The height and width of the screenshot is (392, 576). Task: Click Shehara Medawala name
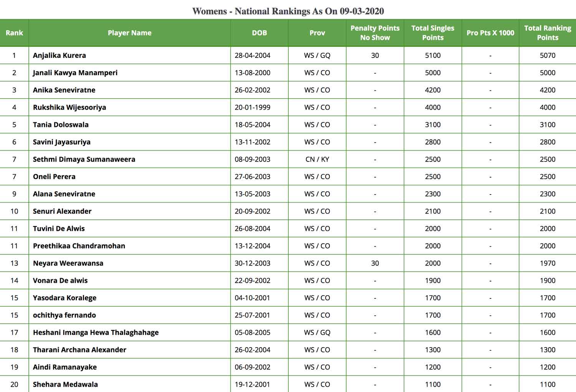coord(65,384)
